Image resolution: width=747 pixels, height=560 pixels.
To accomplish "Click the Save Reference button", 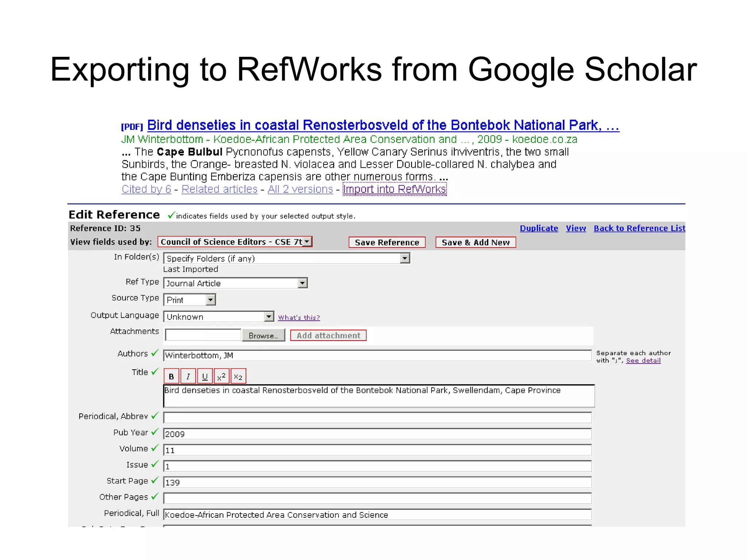I will [387, 242].
